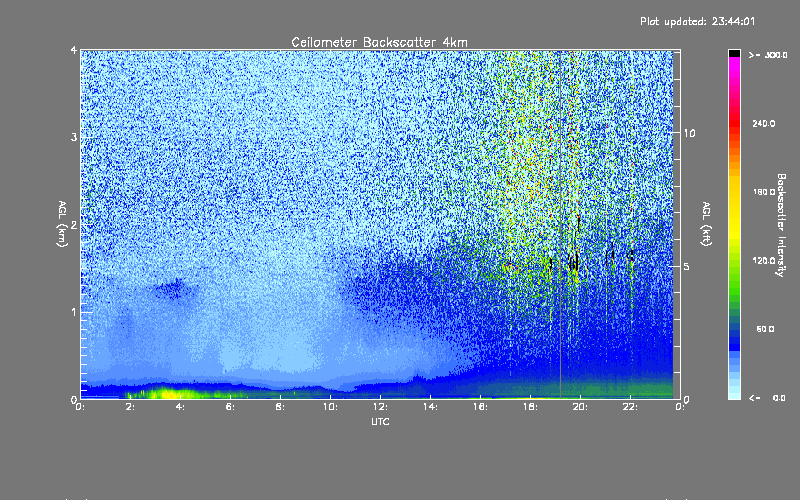Click the "18:" UTC hour tick label
Screen dimensions: 800x500
(530, 407)
